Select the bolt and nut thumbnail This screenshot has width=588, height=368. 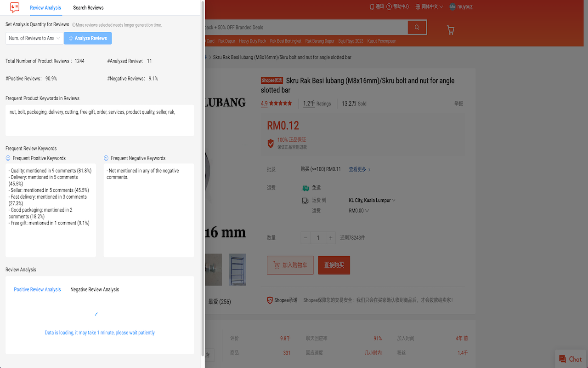tap(214, 270)
